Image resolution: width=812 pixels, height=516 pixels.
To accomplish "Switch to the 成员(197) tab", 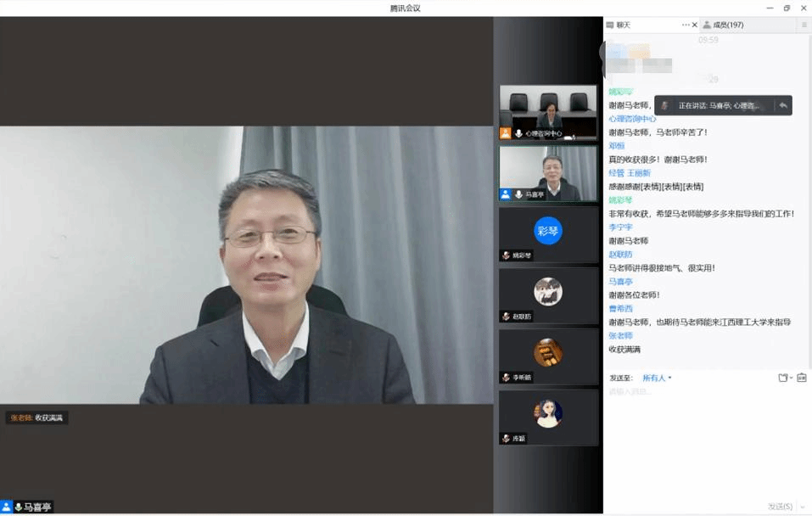I will pos(722,25).
